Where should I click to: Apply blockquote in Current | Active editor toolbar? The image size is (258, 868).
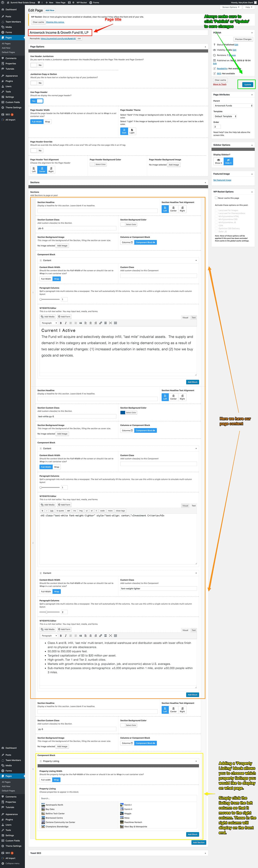point(81,323)
